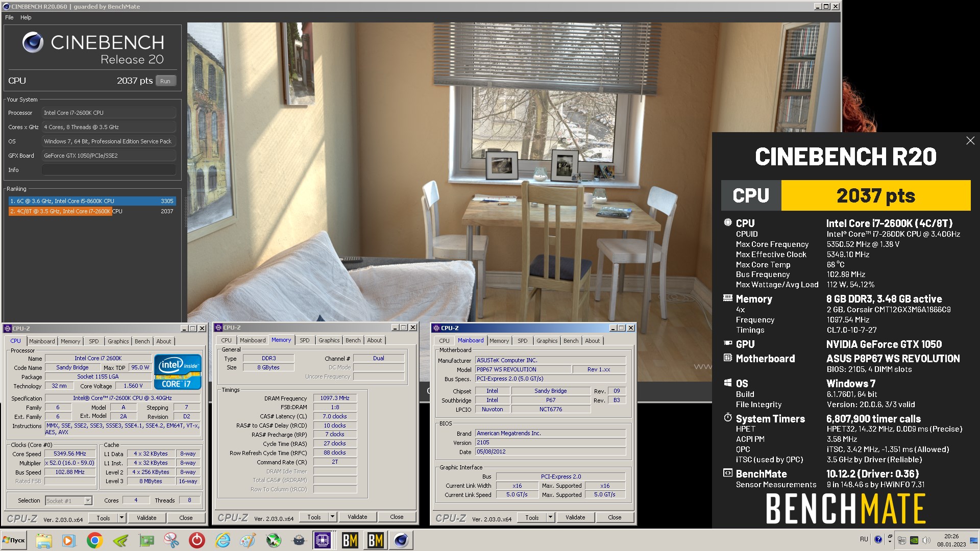Click BIOS Version field 2105

point(550,442)
